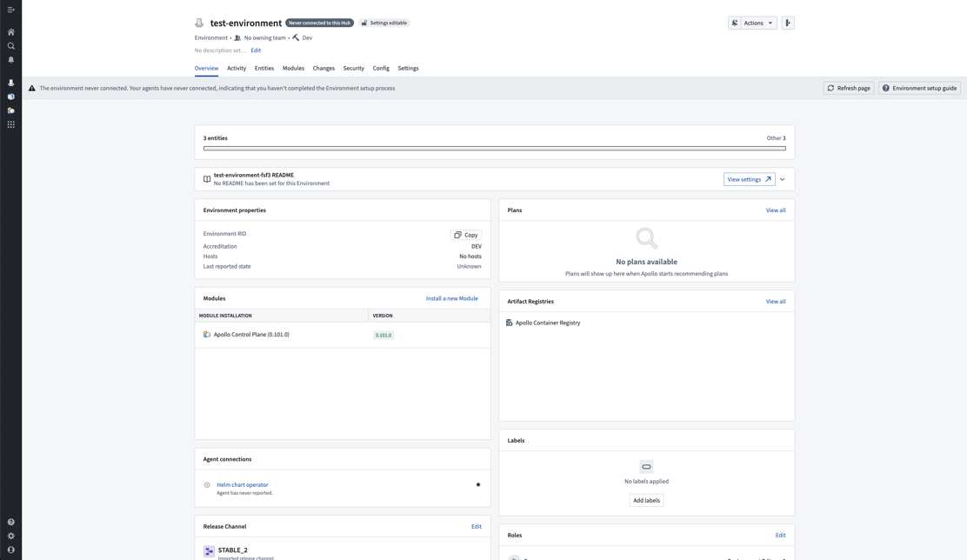Open Environment setup guide
The image size is (967, 560).
(919, 88)
